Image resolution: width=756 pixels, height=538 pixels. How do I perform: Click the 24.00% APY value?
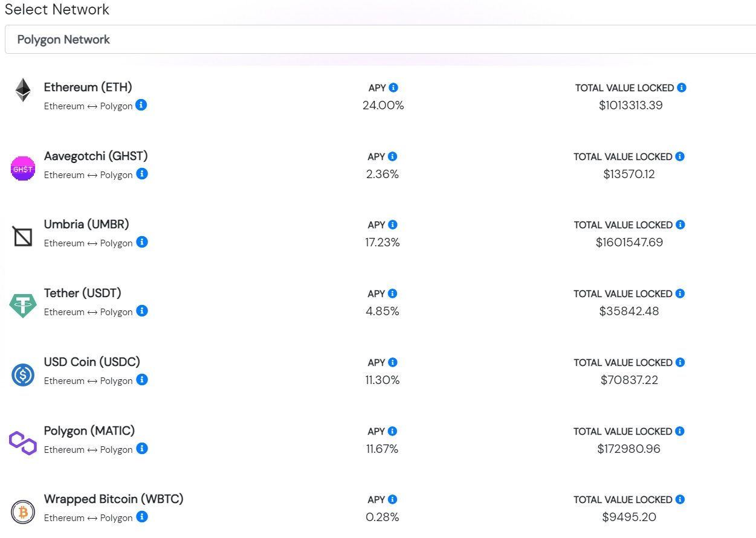tap(383, 106)
